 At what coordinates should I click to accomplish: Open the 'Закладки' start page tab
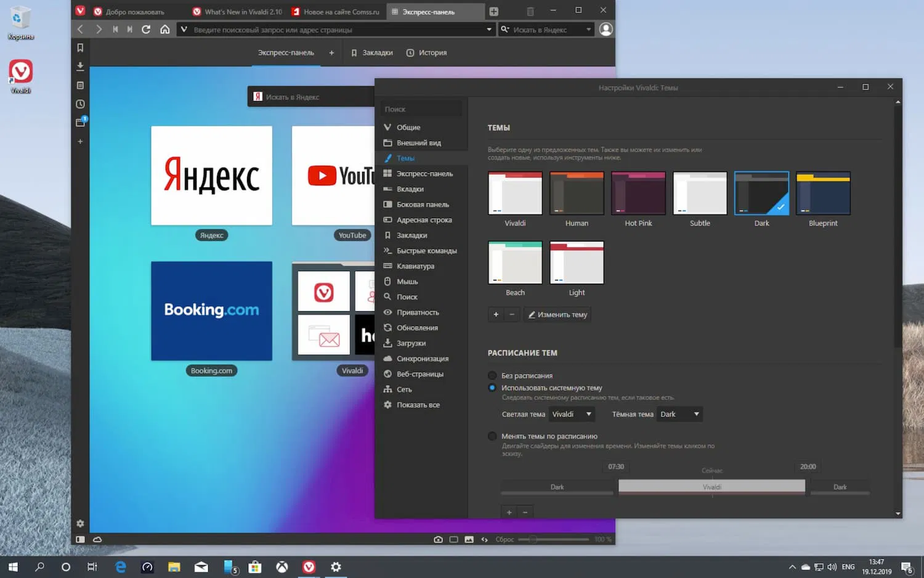(x=371, y=53)
